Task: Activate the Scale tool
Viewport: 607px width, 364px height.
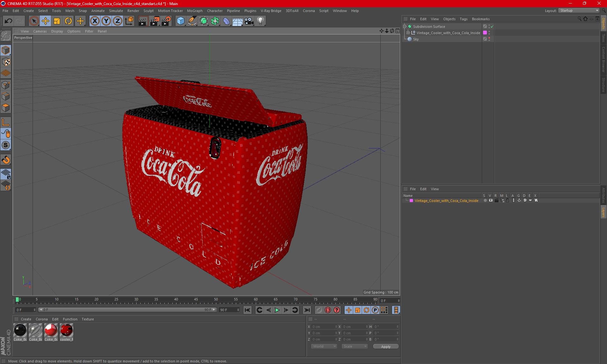Action: coord(57,21)
